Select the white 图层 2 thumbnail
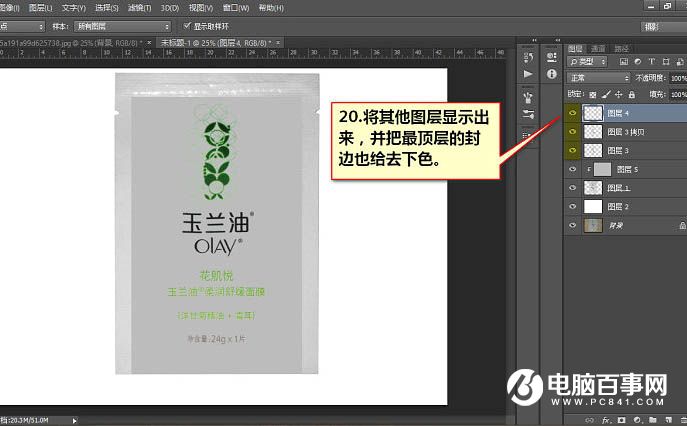This screenshot has height=426, width=687. click(593, 206)
